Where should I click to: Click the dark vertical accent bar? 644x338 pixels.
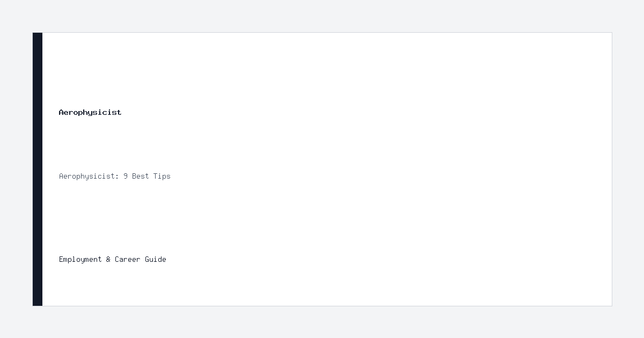(38, 169)
